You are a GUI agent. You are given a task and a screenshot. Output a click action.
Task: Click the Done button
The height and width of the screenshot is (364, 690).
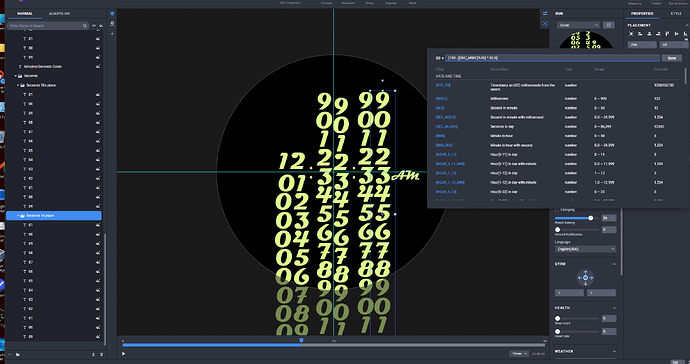672,58
